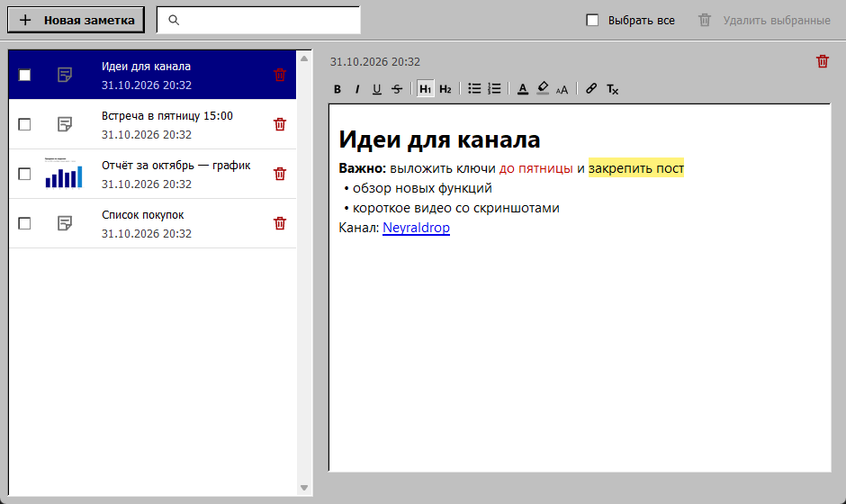Delete the 'Список покупок' note
Viewport: 846px width, 504px height.
pyautogui.click(x=280, y=223)
